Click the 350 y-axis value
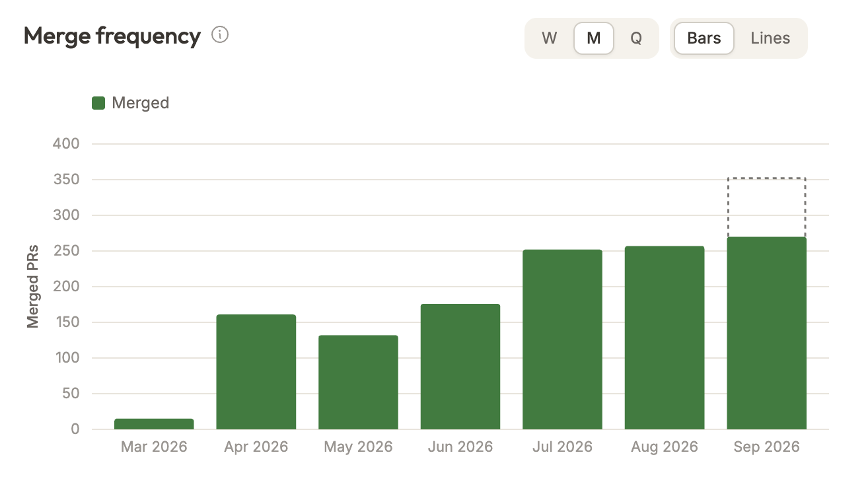 (x=65, y=180)
